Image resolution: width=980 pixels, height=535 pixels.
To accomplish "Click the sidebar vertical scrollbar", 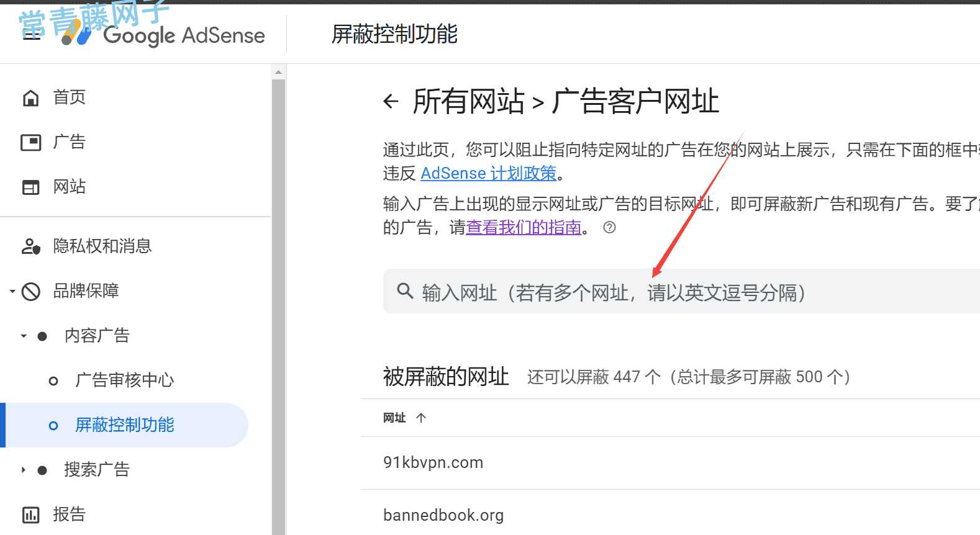I will click(x=278, y=307).
